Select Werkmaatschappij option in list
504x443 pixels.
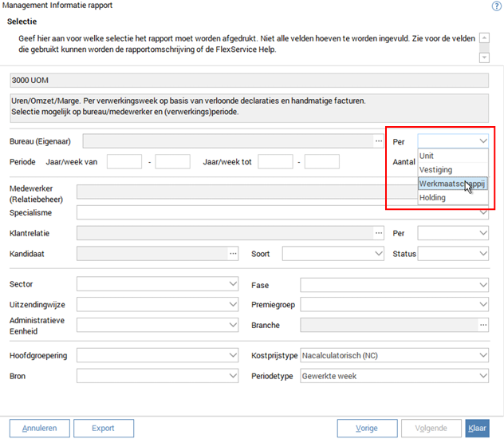(452, 184)
